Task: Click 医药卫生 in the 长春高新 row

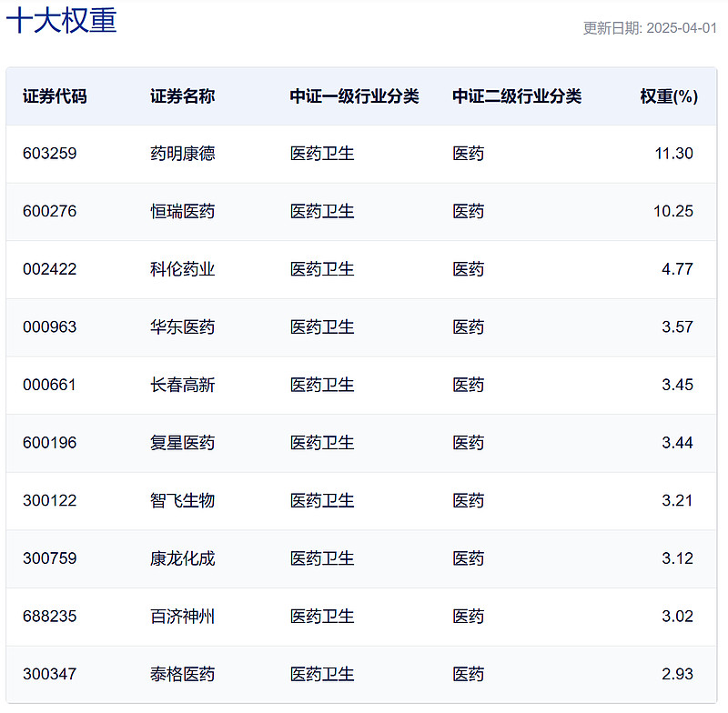Action: click(322, 385)
